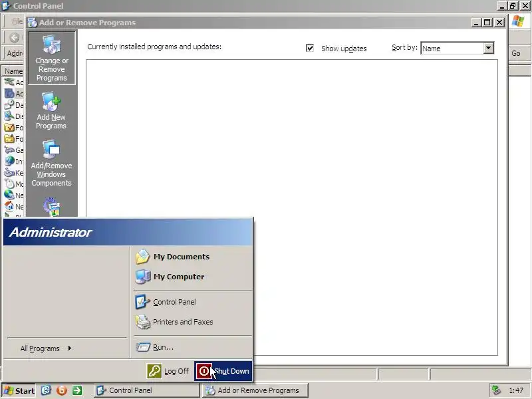Click the My Computer monitor icon
Image resolution: width=532 pixels, height=399 pixels.
pyautogui.click(x=143, y=277)
